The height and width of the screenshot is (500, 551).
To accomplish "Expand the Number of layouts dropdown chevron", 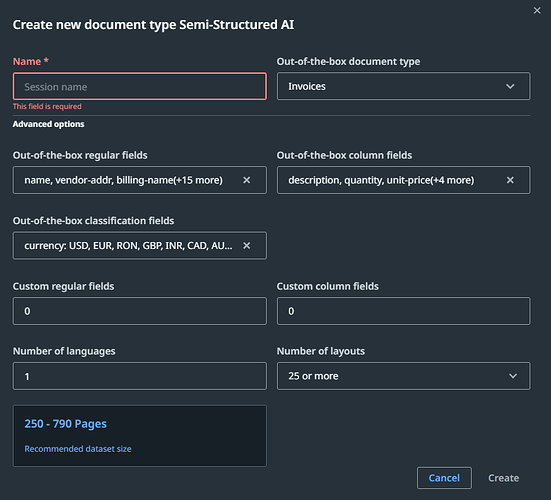I will point(513,376).
